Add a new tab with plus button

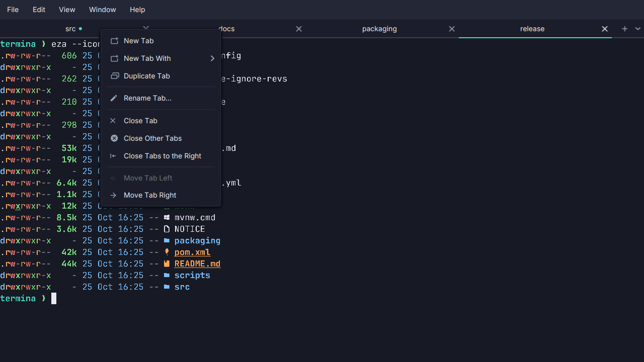point(624,29)
